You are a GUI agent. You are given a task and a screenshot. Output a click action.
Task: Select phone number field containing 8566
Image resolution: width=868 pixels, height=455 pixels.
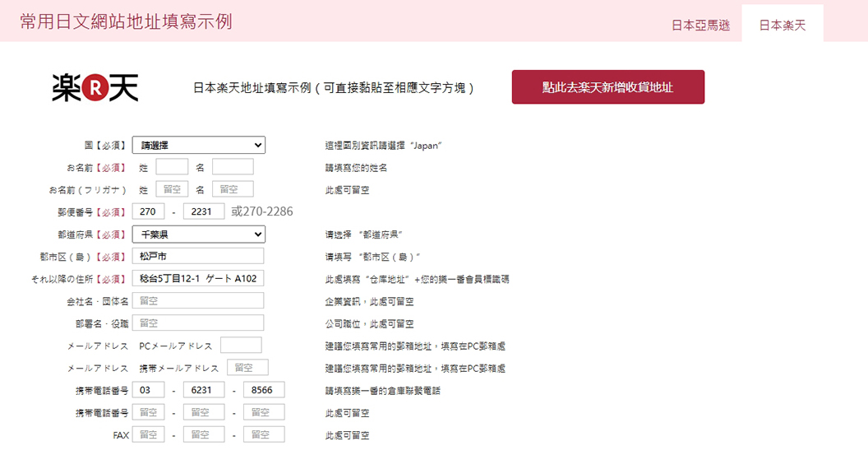tap(264, 390)
